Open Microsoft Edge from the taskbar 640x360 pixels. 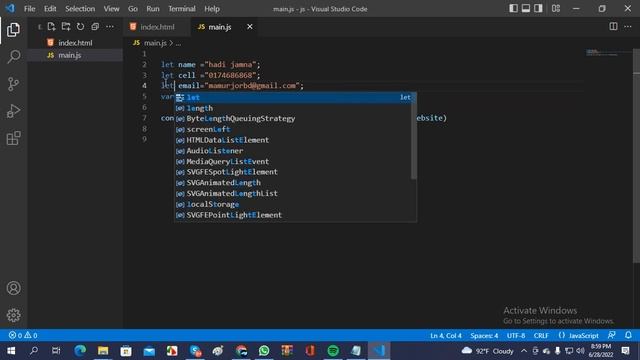coord(80,351)
